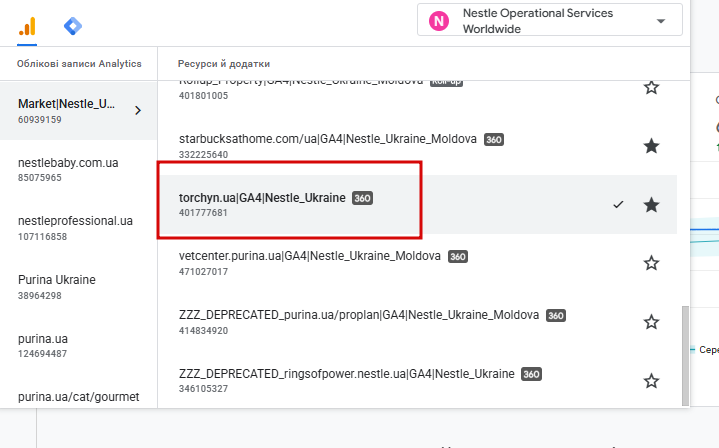719x448 pixels.
Task: Switch to the Google Analytics product tab
Action: pos(27,26)
